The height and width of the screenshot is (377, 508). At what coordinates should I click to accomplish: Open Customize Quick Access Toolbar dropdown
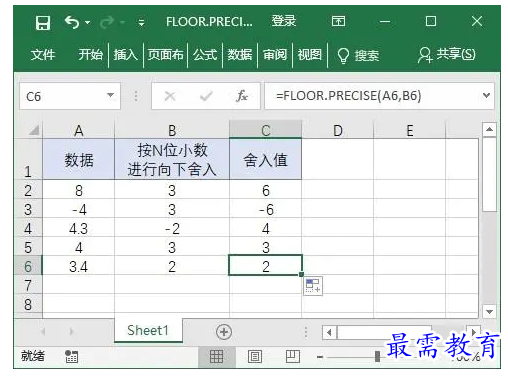[x=141, y=23]
